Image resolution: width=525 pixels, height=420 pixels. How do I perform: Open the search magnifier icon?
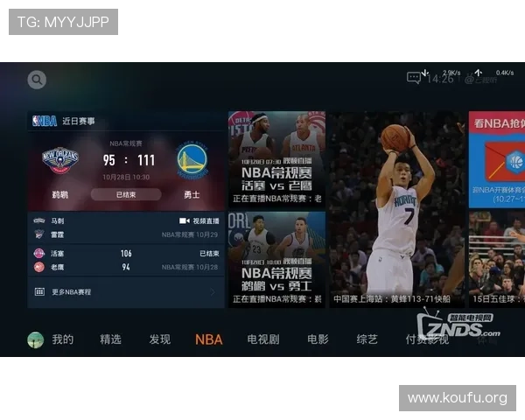tap(37, 80)
